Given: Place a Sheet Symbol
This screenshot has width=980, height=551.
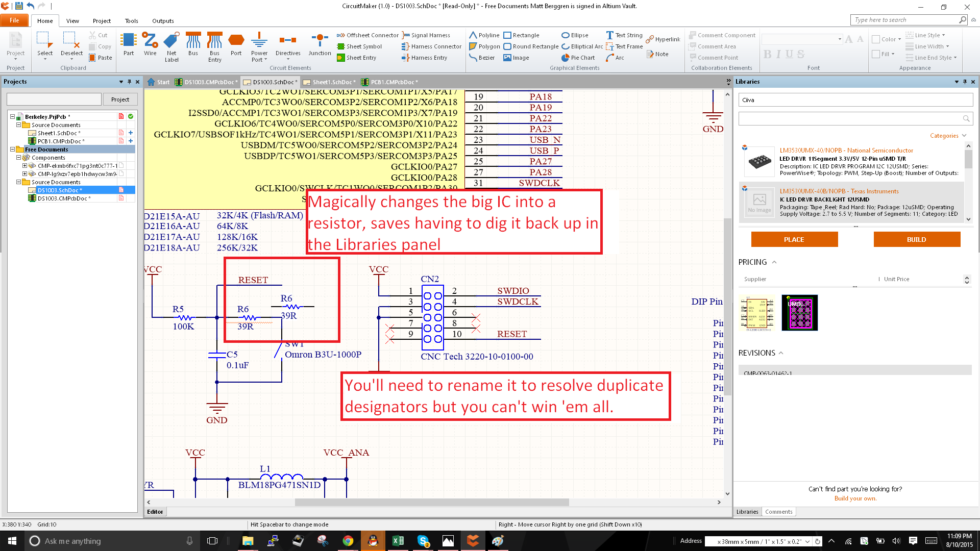Looking at the screenshot, I should point(359,46).
